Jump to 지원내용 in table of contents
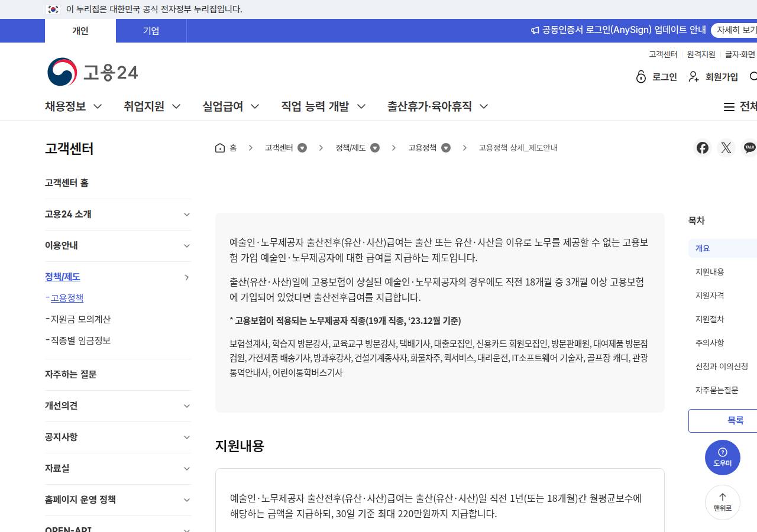 (x=710, y=272)
